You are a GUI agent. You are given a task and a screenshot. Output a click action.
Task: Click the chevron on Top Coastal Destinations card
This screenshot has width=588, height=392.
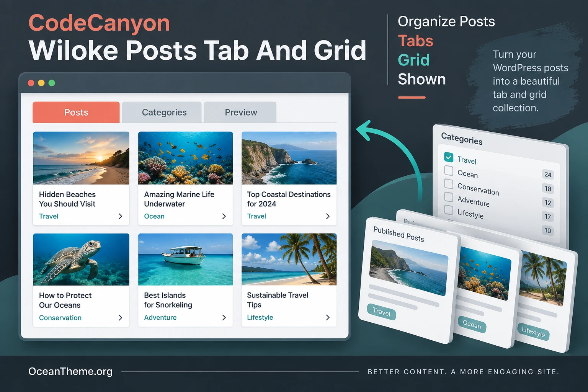coord(328,216)
